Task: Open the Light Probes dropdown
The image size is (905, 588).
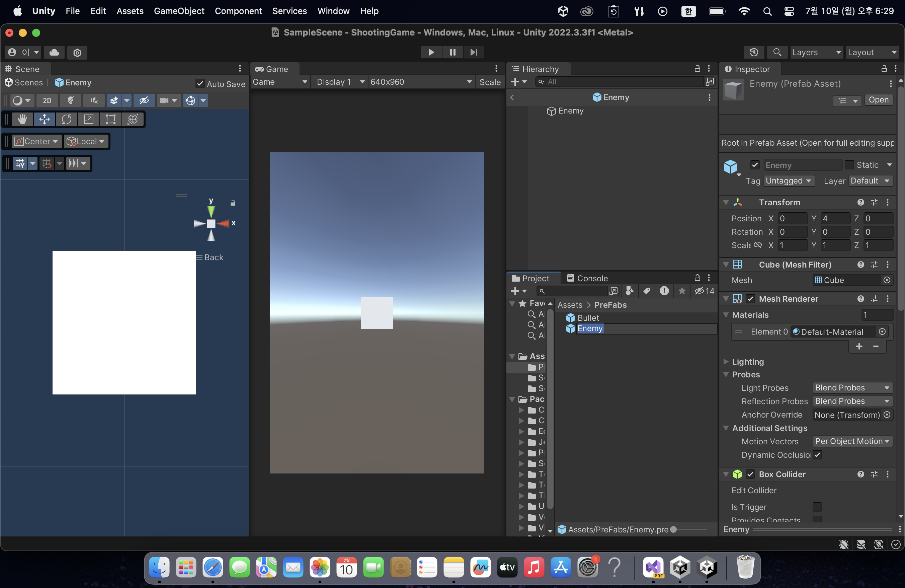Action: click(852, 387)
